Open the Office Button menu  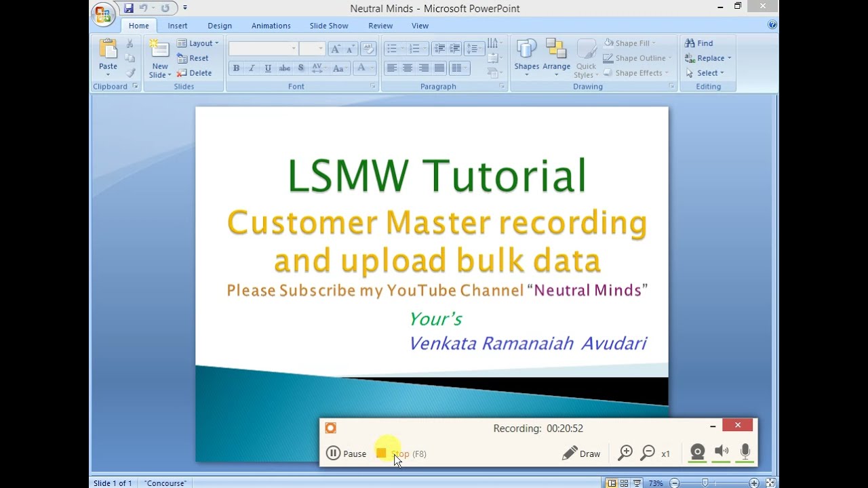(x=103, y=13)
